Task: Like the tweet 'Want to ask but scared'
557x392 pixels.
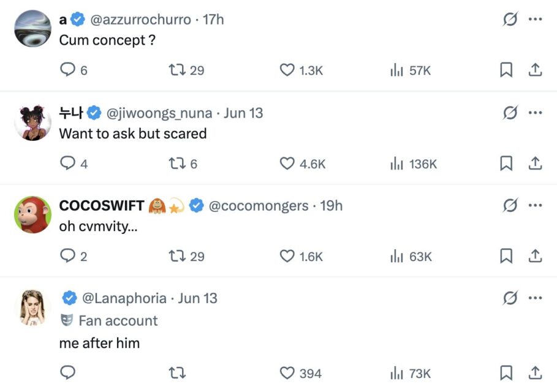Action: 287,164
